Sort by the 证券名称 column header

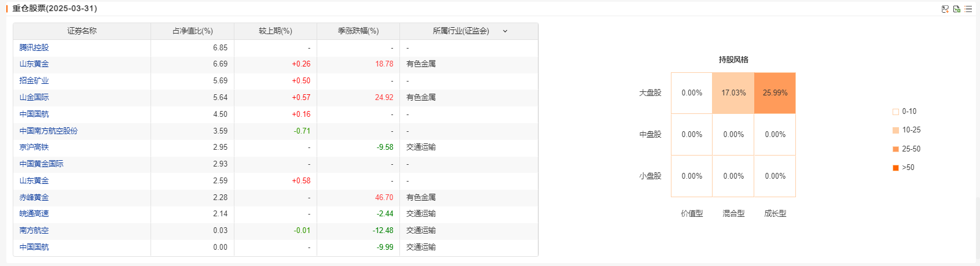(82, 31)
